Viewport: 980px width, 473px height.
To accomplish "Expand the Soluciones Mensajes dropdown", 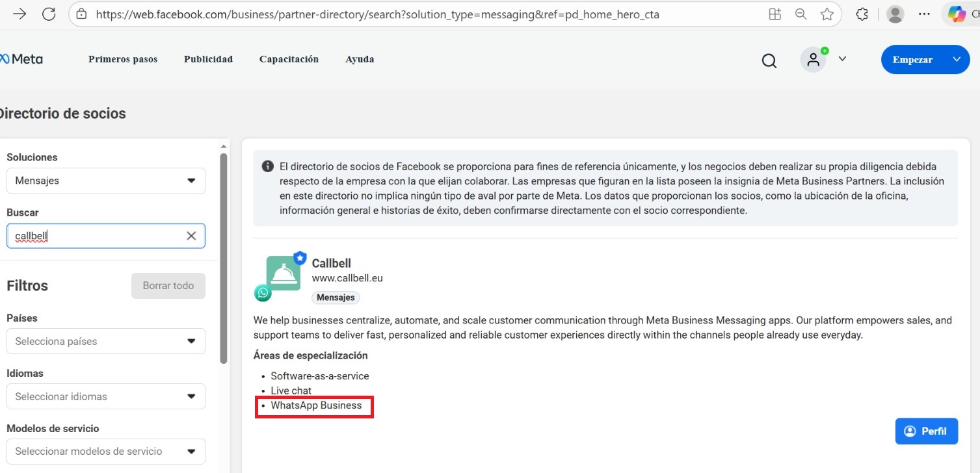I will pos(105,181).
